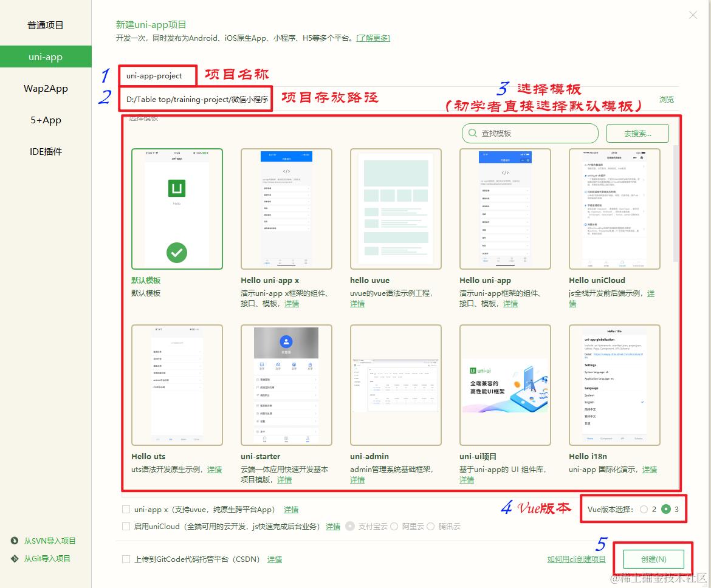Open 从SVN导入项目 link text
The height and width of the screenshot is (588, 711).
[50, 541]
